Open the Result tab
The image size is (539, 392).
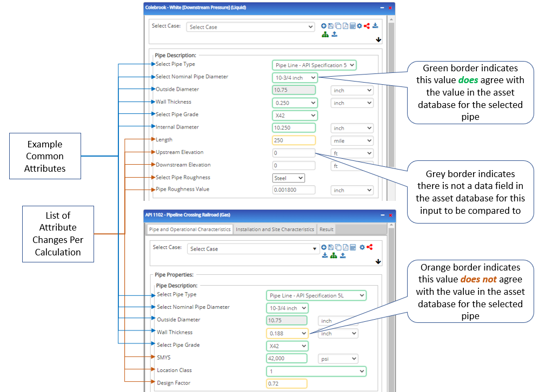[326, 229]
